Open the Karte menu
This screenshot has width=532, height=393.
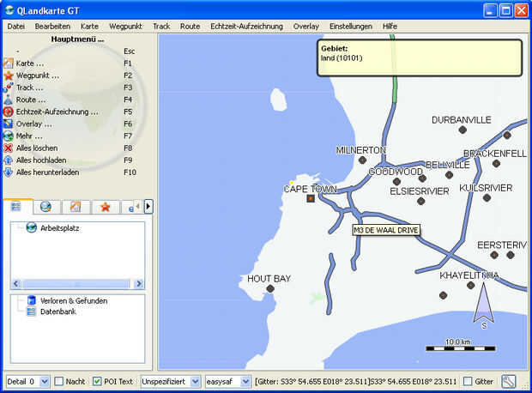click(89, 26)
